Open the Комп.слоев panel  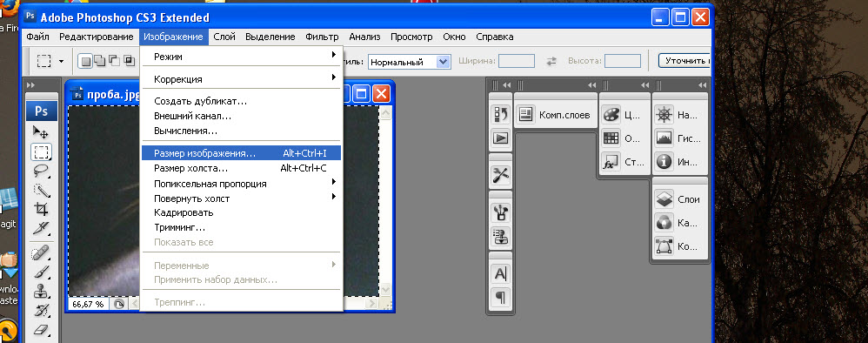coord(556,115)
